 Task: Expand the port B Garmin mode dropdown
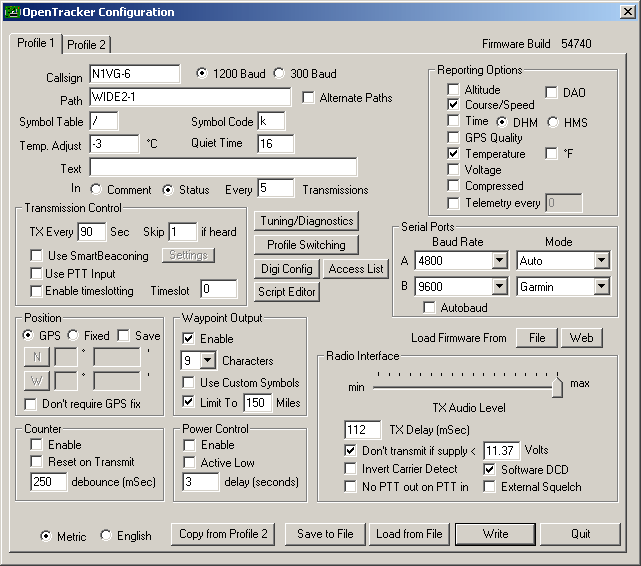601,286
